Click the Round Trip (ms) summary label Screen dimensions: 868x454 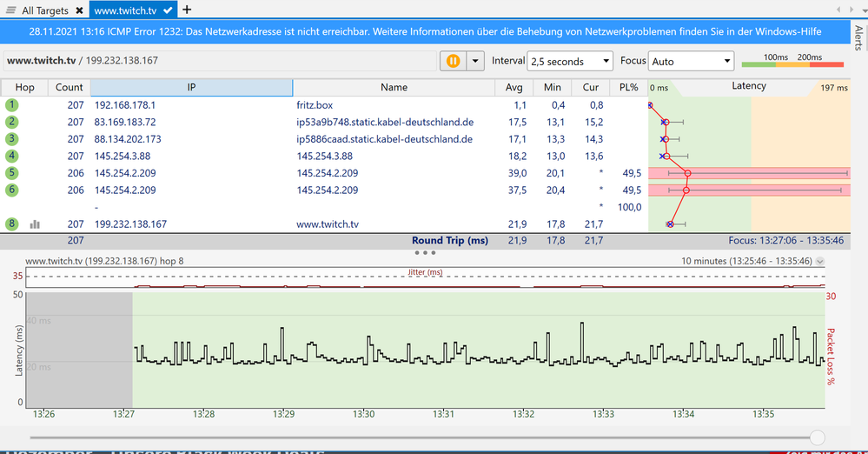[x=449, y=241]
